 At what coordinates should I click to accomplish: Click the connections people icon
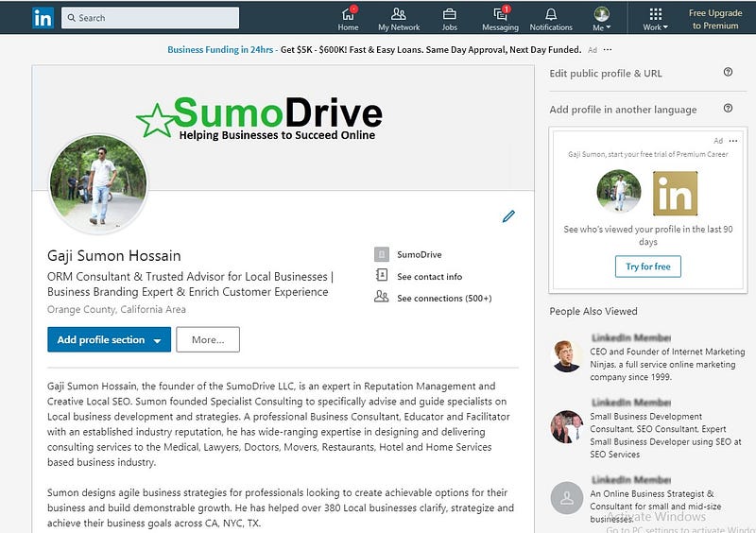point(382,296)
